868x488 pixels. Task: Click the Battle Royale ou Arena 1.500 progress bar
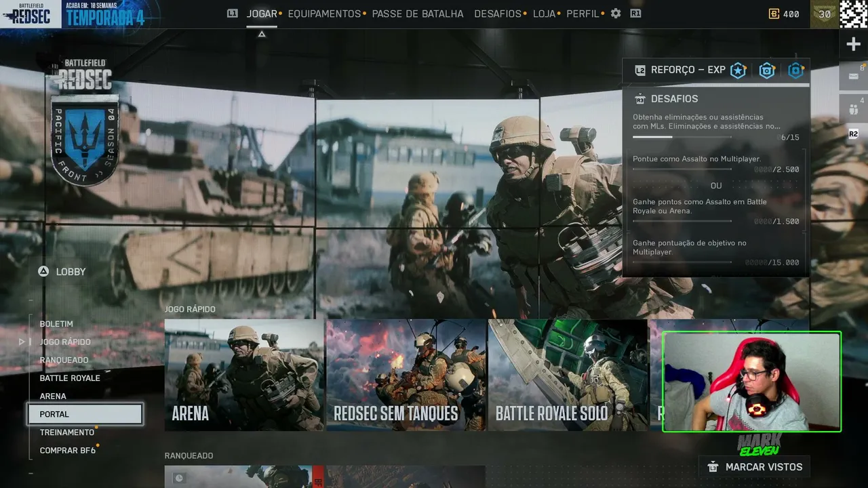[x=682, y=221]
